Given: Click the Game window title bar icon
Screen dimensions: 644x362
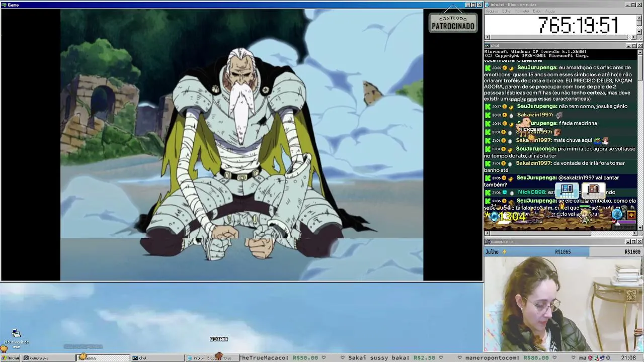Looking at the screenshot, I should tap(4, 5).
